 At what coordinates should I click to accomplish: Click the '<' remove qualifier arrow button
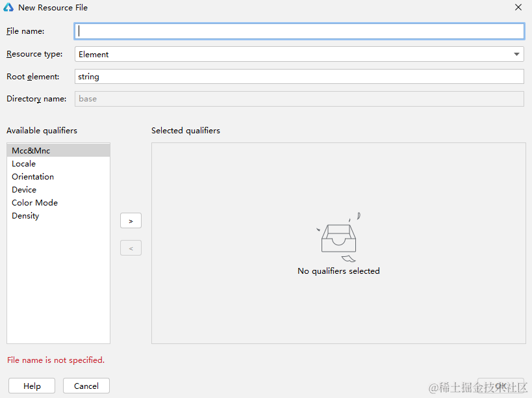(131, 248)
